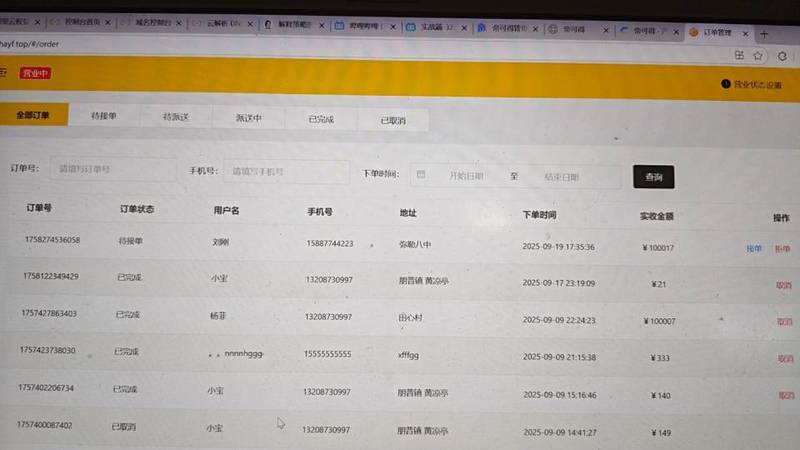The width and height of the screenshot is (800, 450).
Task: Click order number 1757400087402
Action: coord(44,425)
